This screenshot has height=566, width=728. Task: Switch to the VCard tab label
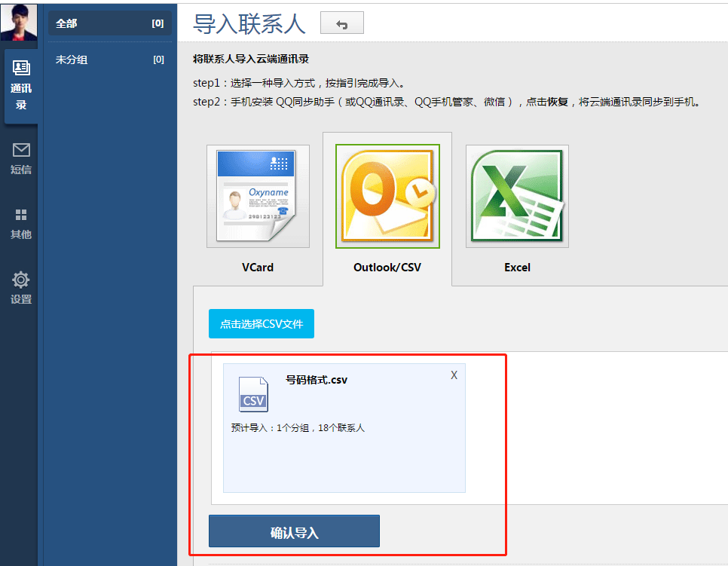click(x=258, y=268)
